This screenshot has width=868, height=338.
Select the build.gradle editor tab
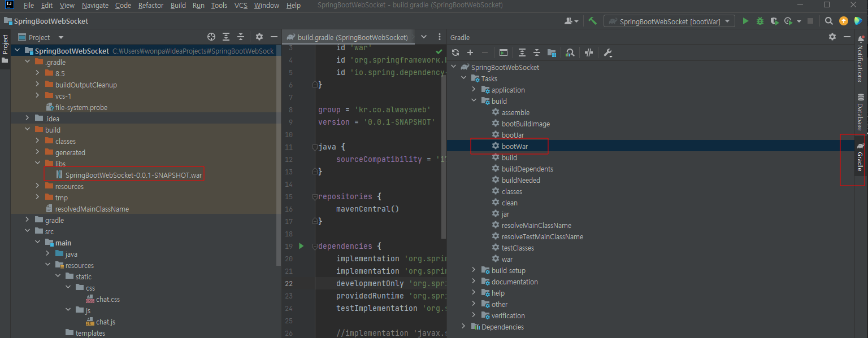[x=348, y=37]
